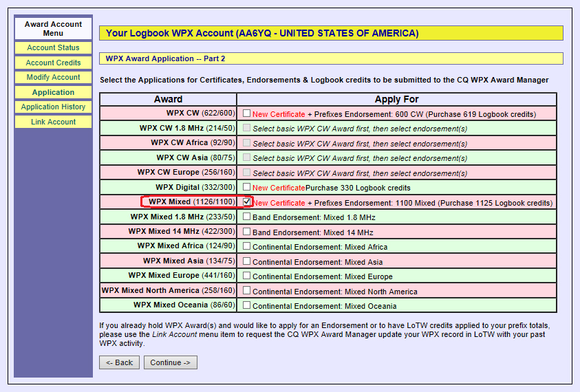
Task: Select Continental Endorsement Mixed Asia checkbox
Action: point(246,261)
